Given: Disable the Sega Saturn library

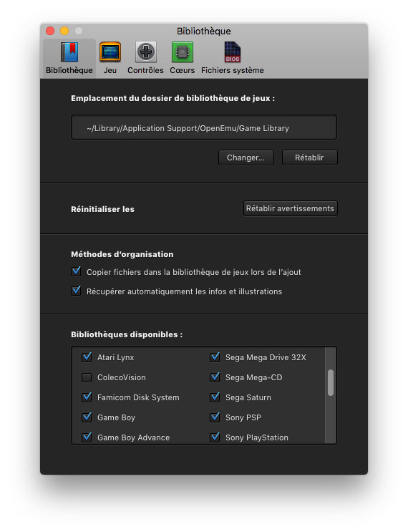Looking at the screenshot, I should [215, 397].
